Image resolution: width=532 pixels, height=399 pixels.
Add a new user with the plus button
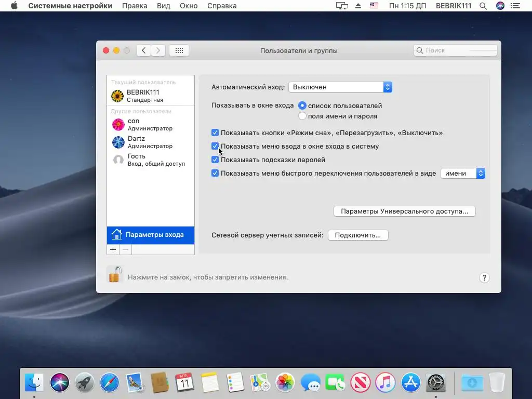point(113,250)
